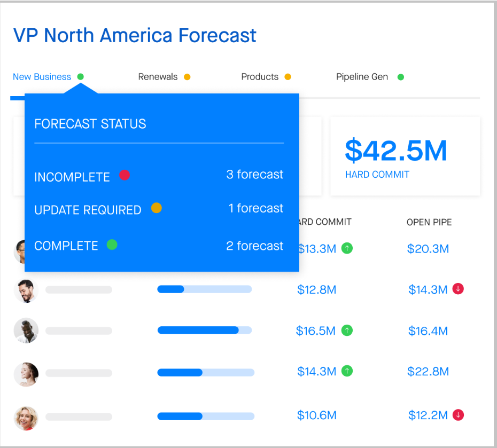Click the green status dot beside Pipeline Gen

(x=401, y=77)
